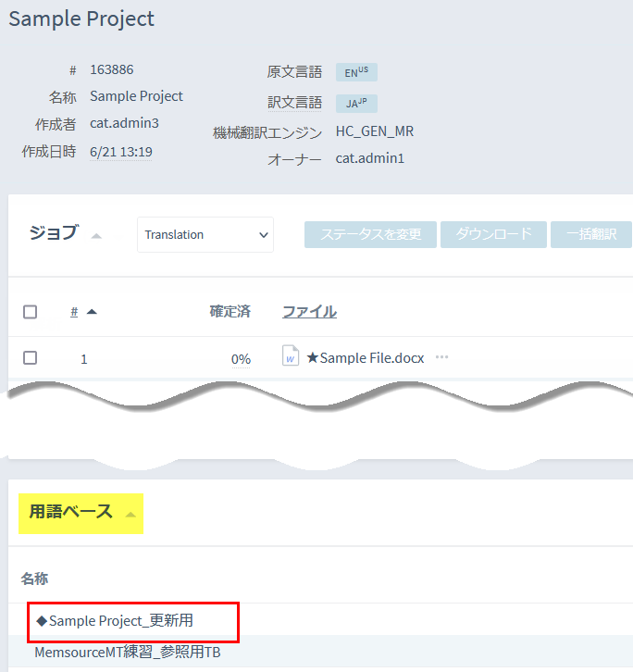This screenshot has width=633, height=672.
Task: Click the sort arrow next to the # column
Action: (x=92, y=312)
